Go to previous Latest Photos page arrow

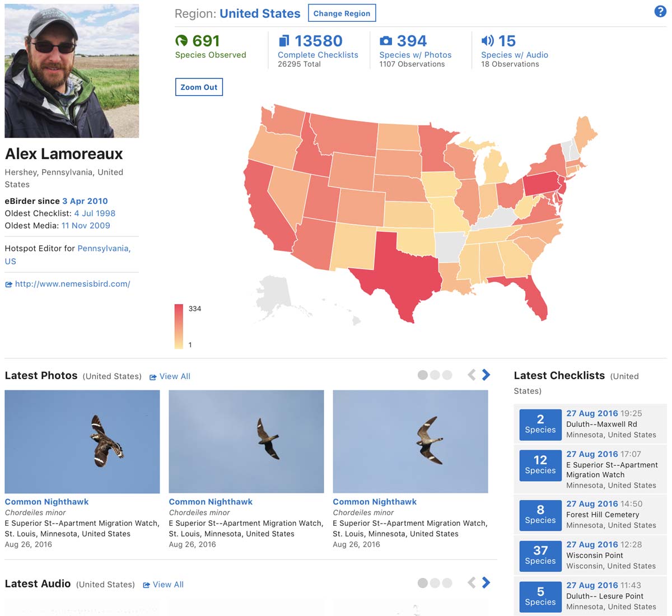pyautogui.click(x=472, y=375)
